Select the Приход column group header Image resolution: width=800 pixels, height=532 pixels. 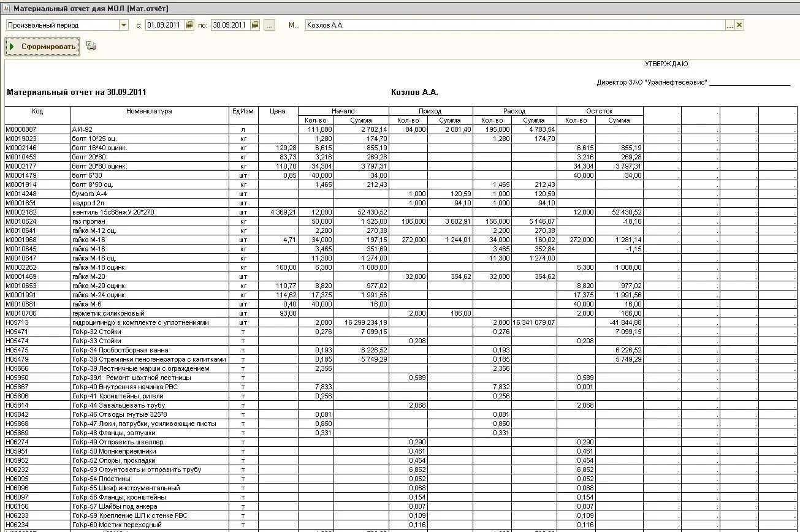coord(430,111)
